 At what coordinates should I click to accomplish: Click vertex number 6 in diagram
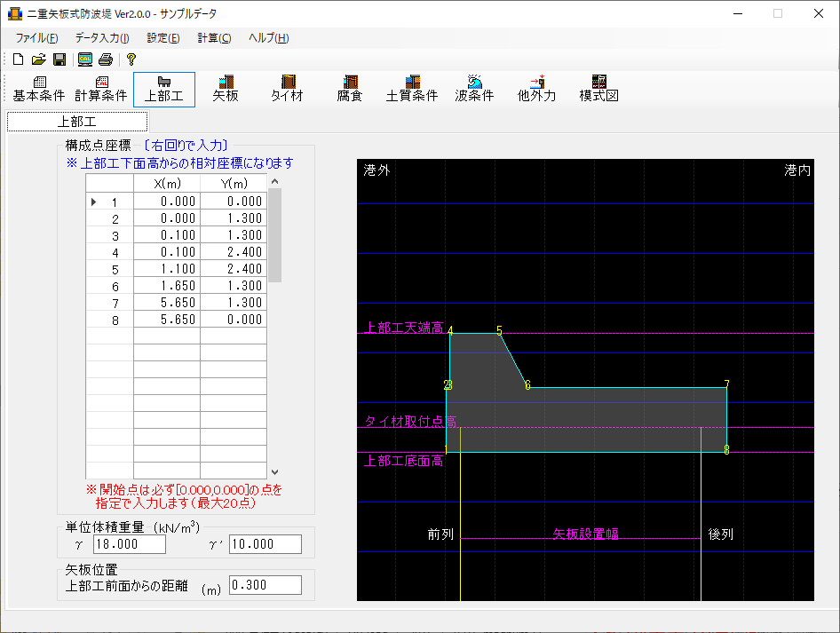(x=527, y=385)
